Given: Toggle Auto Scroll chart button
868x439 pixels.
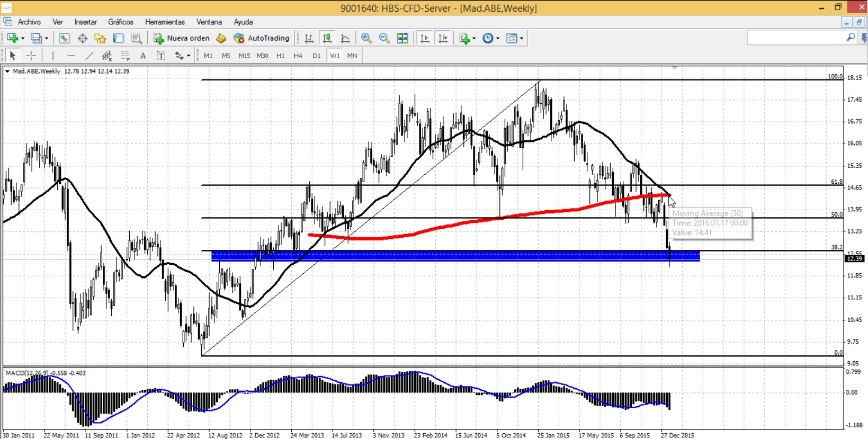Looking at the screenshot, I should click(424, 38).
